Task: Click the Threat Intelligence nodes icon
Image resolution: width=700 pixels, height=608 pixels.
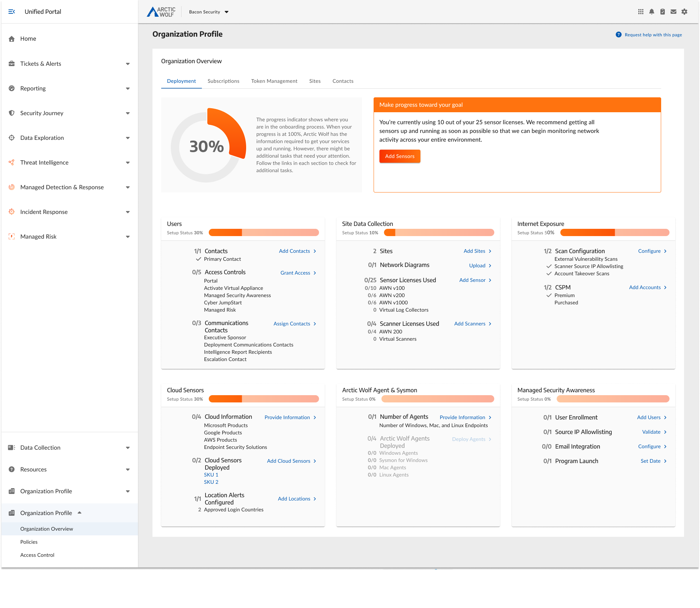Action: (x=12, y=162)
